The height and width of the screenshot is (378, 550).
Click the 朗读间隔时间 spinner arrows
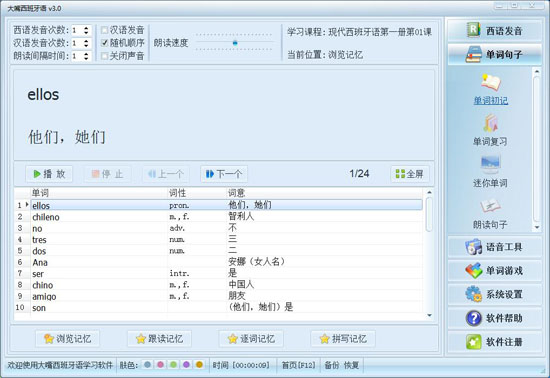pos(86,56)
